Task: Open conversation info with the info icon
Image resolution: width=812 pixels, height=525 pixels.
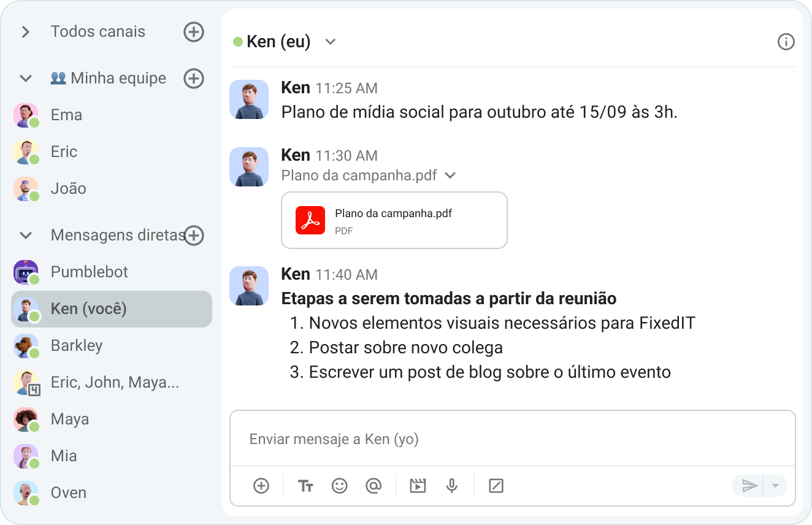Action: coord(786,42)
